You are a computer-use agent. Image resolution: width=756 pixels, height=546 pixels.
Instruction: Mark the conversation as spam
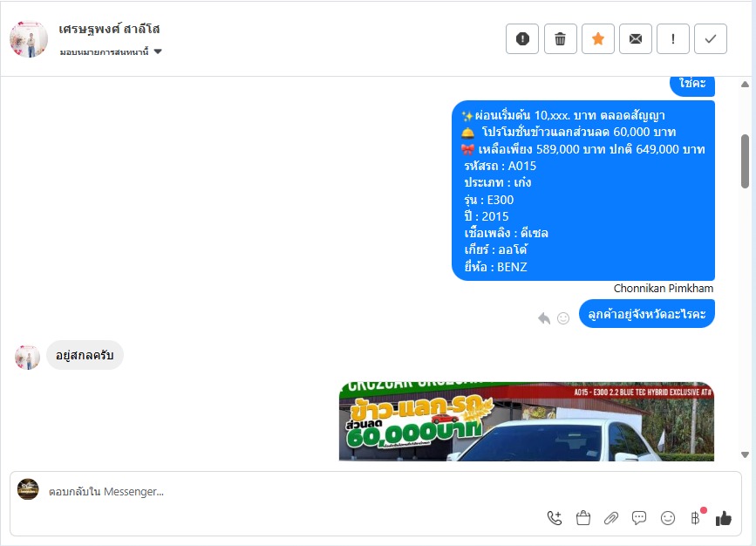point(522,38)
